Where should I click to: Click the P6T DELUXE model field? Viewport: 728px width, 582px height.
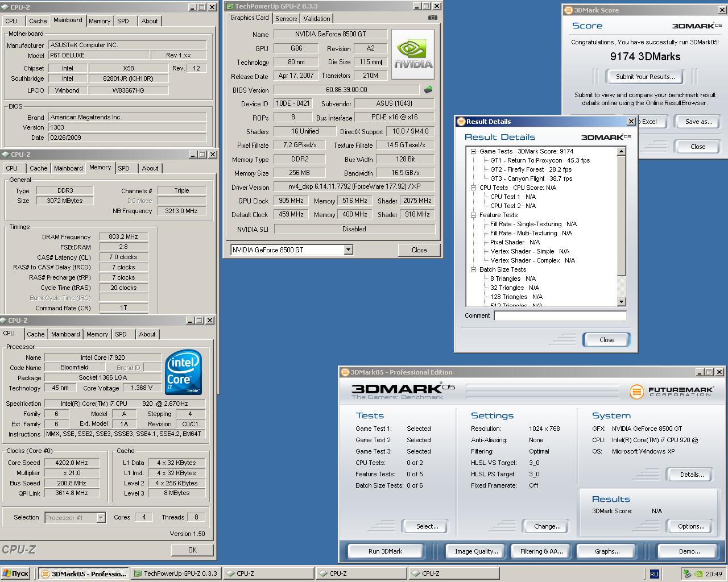pyautogui.click(x=98, y=55)
